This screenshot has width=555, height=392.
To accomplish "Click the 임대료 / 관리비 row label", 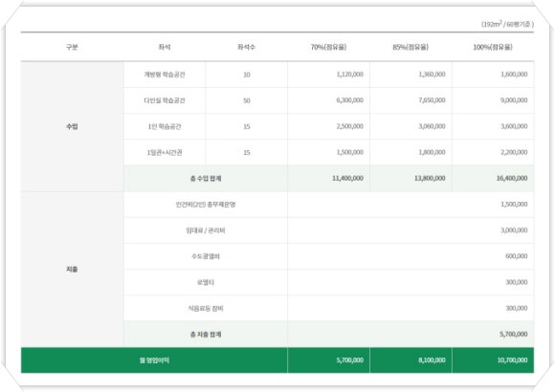I will click(206, 230).
